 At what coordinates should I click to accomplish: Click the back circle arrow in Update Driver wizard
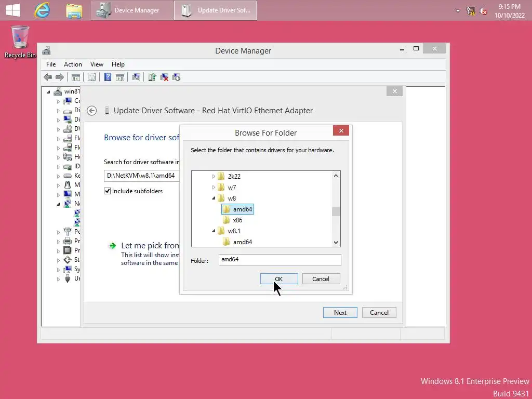point(91,111)
